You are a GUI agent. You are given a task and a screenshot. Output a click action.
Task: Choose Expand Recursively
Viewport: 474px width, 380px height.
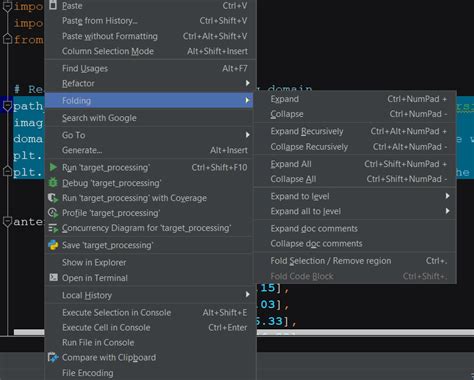tap(355, 131)
